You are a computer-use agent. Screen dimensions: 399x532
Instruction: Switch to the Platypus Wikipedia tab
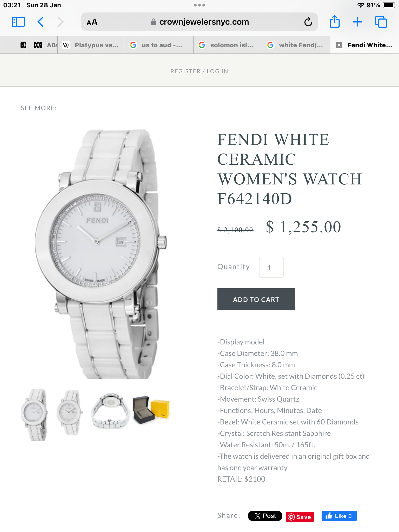tap(91, 45)
